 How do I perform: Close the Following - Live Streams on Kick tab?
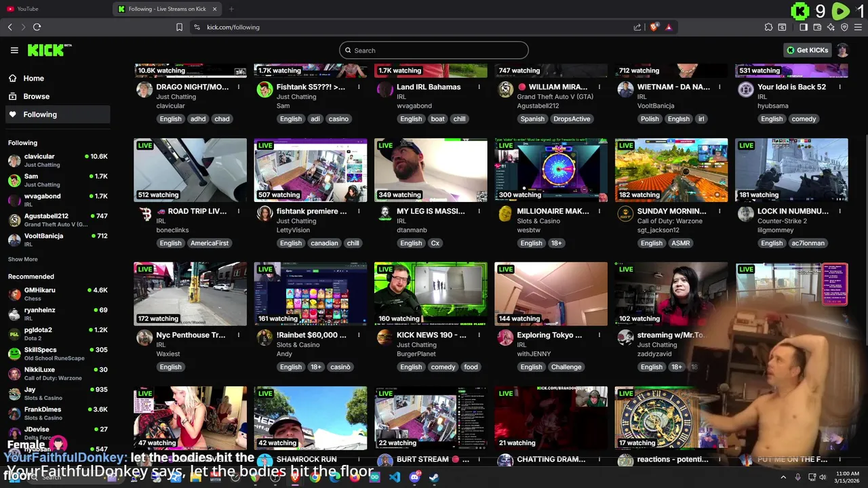pos(215,9)
